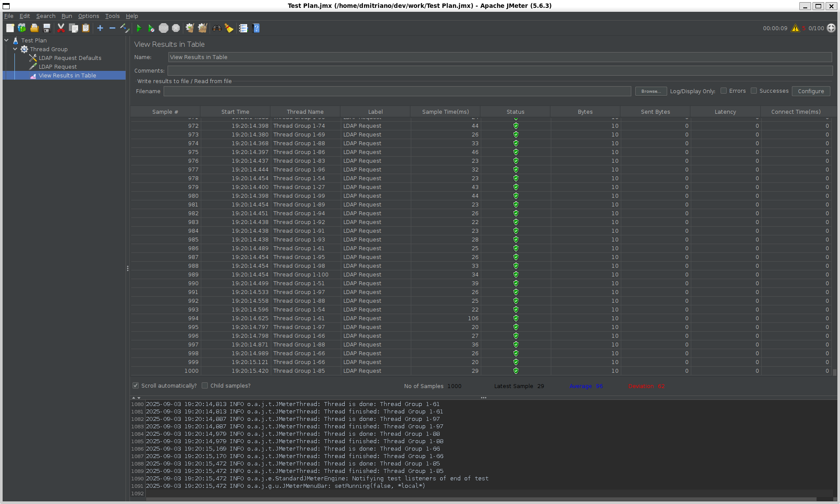Open the Help menu
This screenshot has height=504, width=840.
(x=132, y=16)
